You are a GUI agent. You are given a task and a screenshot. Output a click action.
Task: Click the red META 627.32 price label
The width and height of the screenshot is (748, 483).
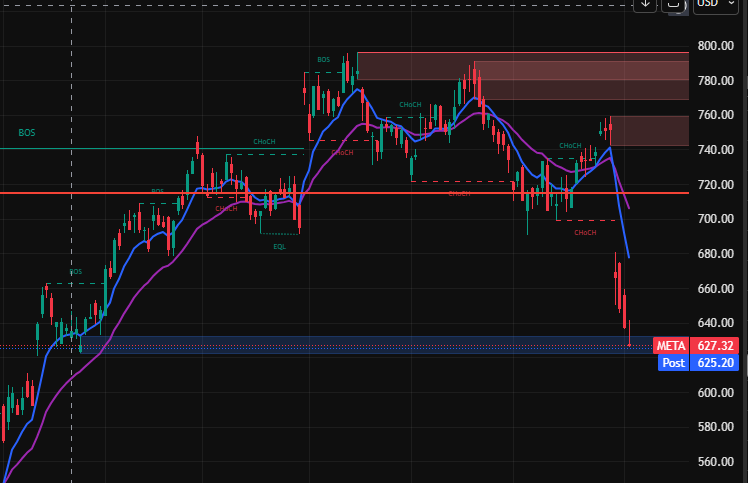pos(696,346)
